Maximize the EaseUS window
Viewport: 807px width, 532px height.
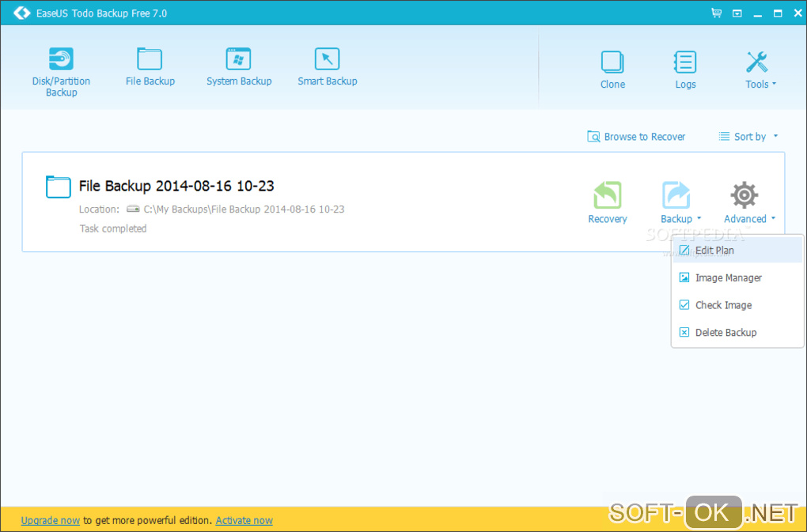(778, 13)
